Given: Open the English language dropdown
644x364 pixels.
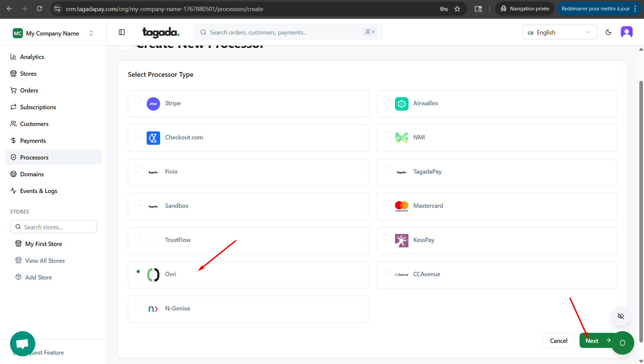Looking at the screenshot, I should [x=559, y=32].
